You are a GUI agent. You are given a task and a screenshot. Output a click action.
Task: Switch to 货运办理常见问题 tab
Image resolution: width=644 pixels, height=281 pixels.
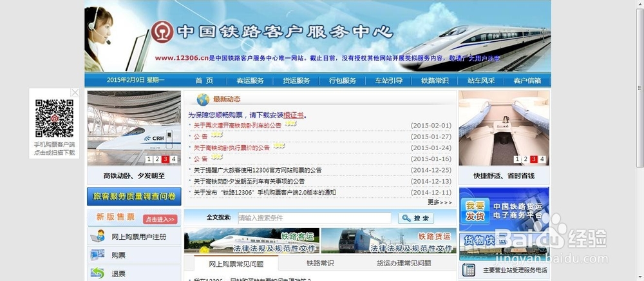pos(404,263)
